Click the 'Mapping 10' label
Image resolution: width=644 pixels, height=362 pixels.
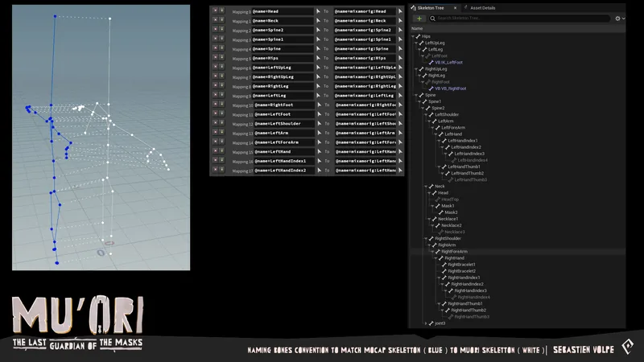(x=242, y=105)
